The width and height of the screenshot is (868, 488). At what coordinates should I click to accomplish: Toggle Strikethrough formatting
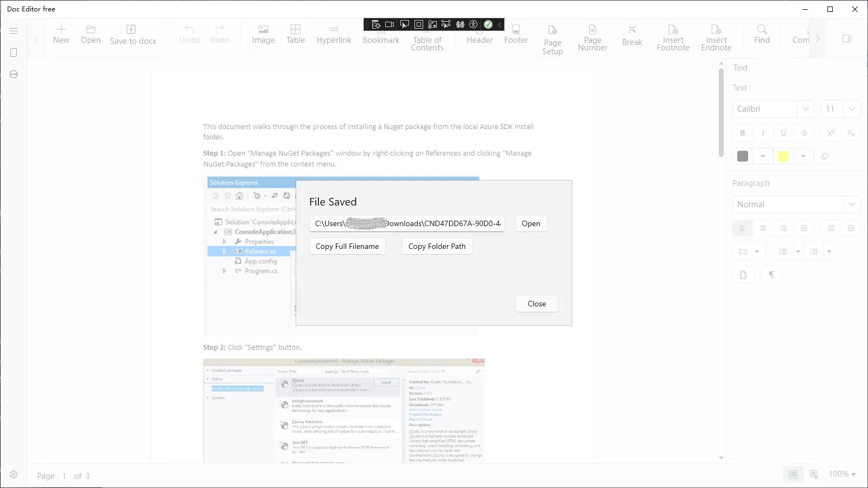click(804, 133)
